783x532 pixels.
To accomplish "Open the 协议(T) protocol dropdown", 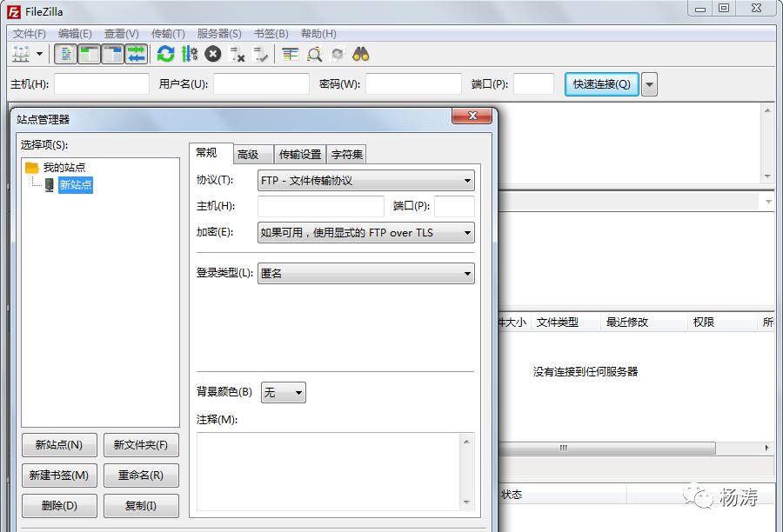I will pos(366,181).
